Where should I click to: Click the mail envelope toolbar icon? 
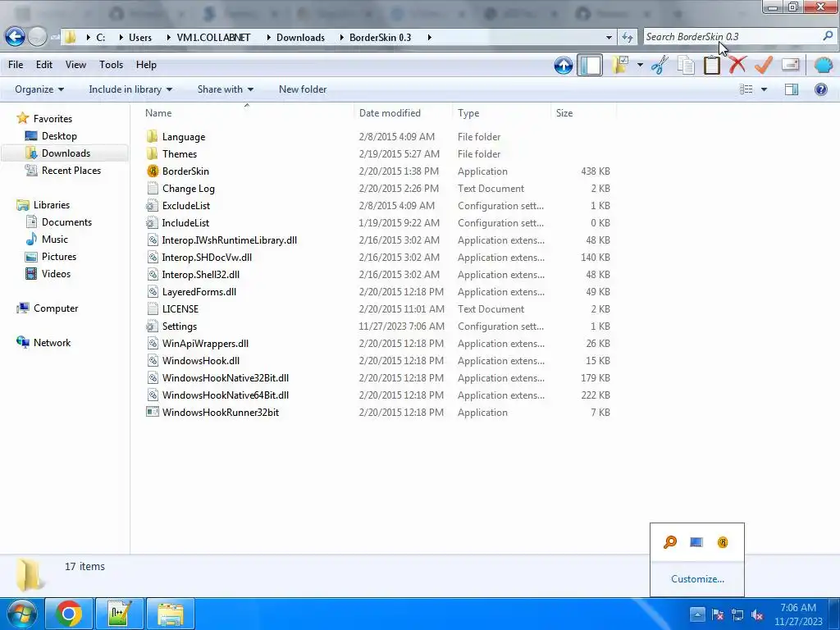(791, 66)
